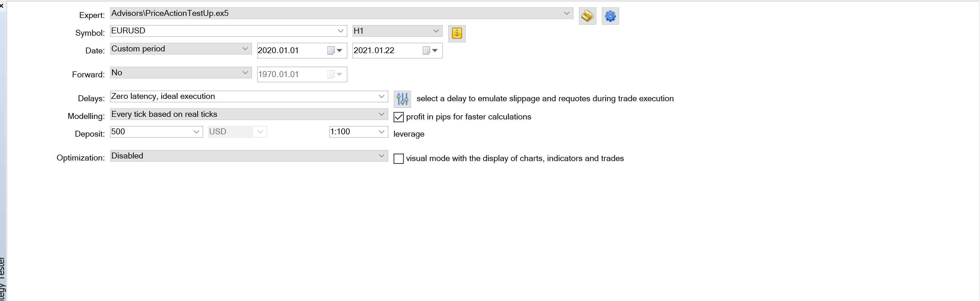Viewport: 980px width, 301px height.
Task: Click the 'Delays:' label
Action: [x=91, y=98]
